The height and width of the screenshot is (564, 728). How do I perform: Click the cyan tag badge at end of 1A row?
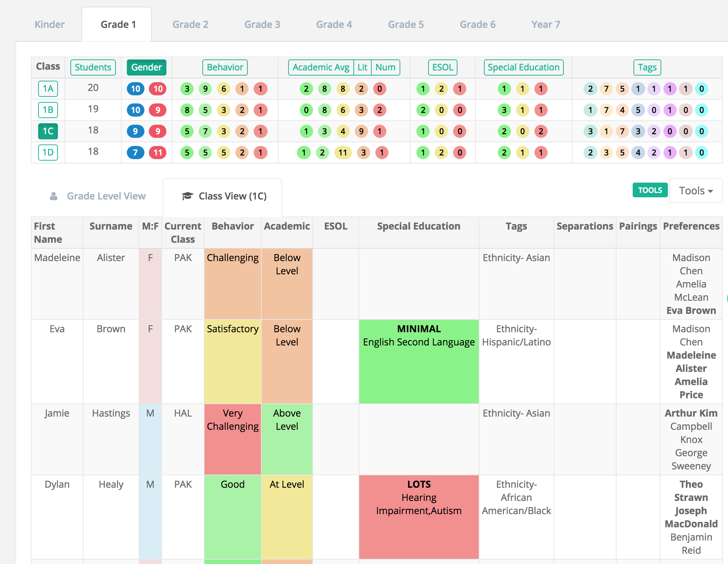click(x=701, y=89)
